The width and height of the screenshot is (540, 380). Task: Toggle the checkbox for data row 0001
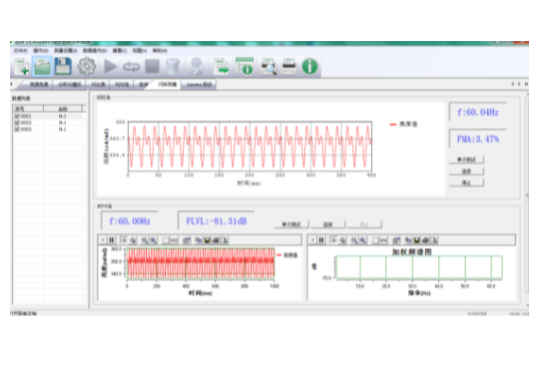[x=17, y=116]
